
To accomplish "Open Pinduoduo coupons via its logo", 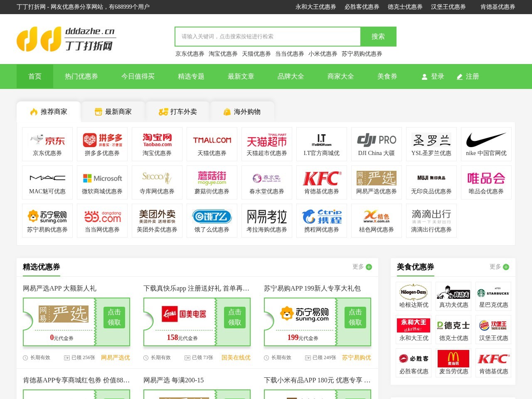I will point(102,139).
